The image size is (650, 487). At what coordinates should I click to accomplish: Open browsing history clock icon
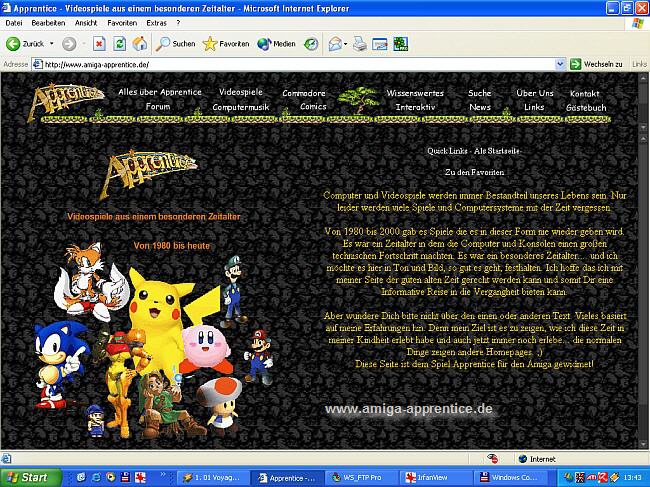[x=311, y=44]
